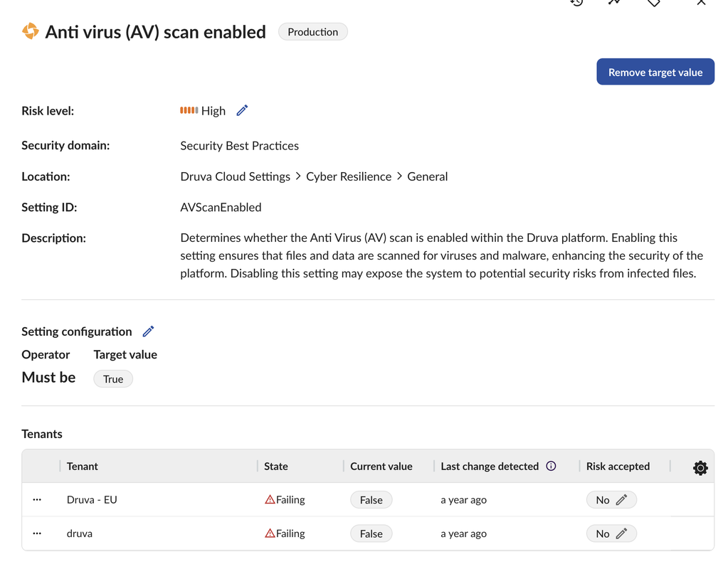Click the Tenants section heading

pos(42,434)
